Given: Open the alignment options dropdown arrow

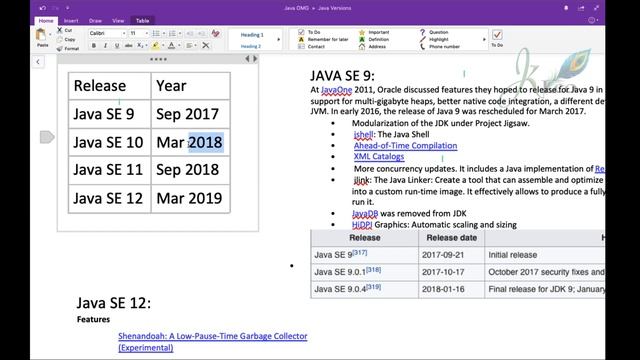Looking at the screenshot, I should 196,46.
